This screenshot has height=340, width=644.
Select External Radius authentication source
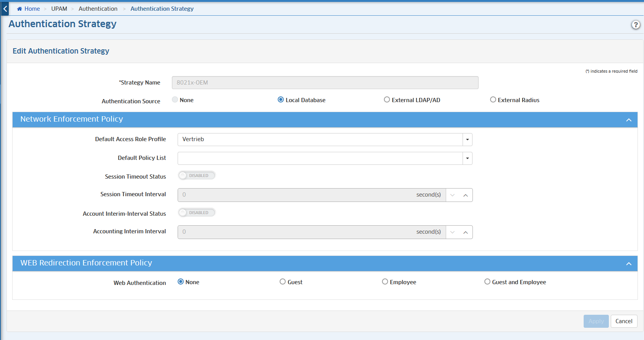(493, 100)
